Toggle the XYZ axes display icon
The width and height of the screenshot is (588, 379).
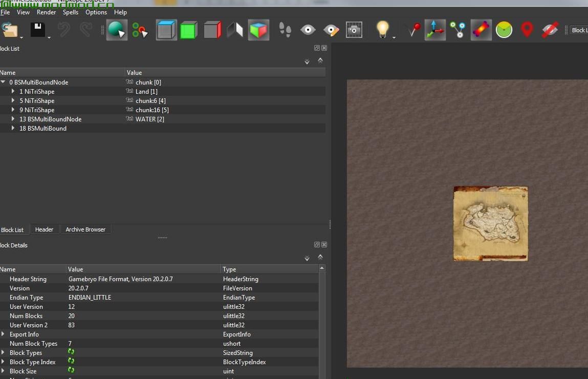pos(435,30)
